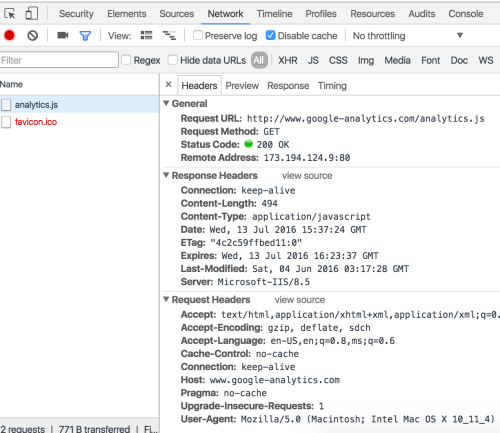Switch to the Audits tab
Screen dimensions: 500x433
pyautogui.click(x=422, y=14)
